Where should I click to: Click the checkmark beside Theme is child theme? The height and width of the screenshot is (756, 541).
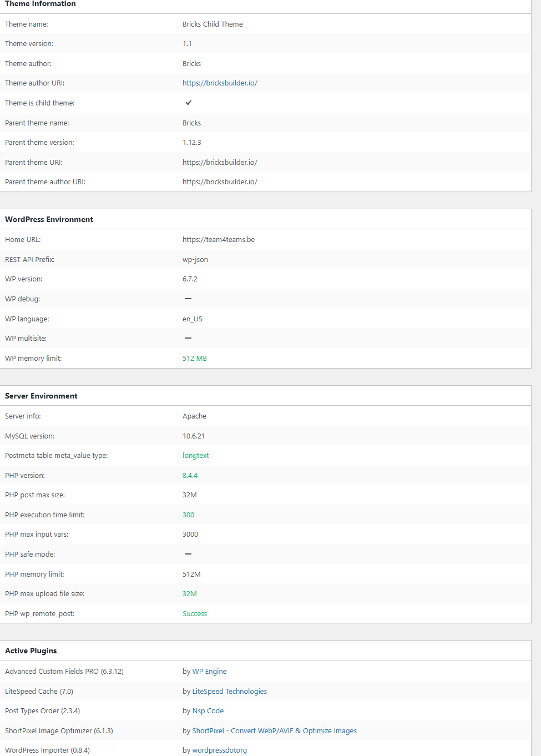tap(189, 103)
